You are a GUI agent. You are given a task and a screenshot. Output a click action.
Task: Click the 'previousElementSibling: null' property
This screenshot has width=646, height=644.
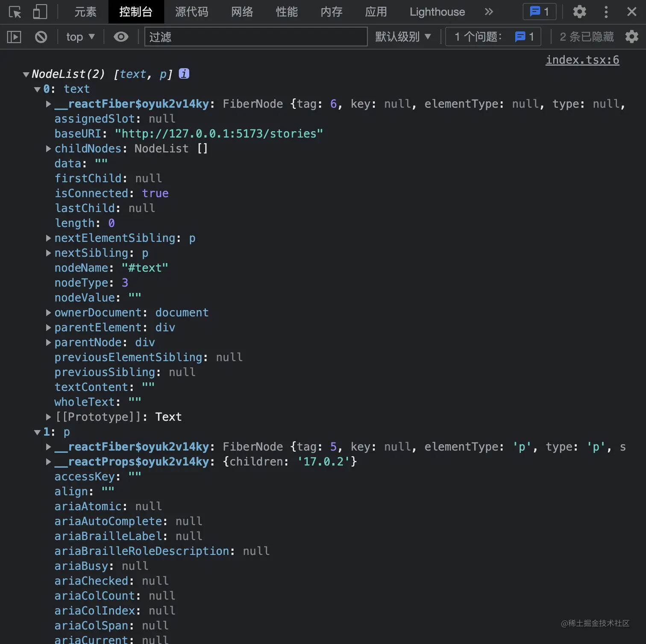tap(148, 357)
